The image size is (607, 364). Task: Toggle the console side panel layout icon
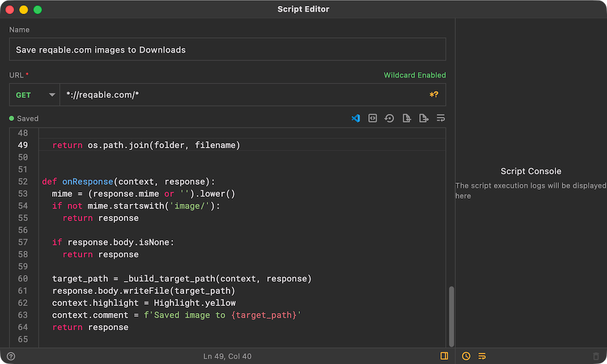tap(444, 356)
